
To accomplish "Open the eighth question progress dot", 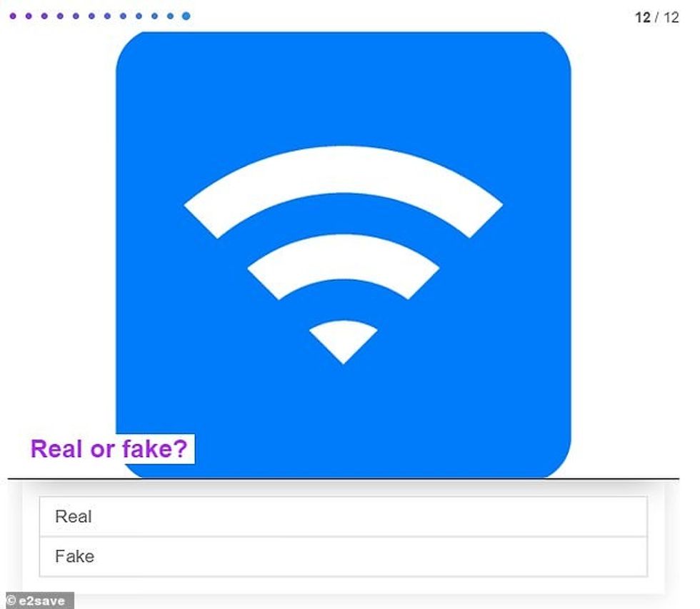I will (123, 16).
